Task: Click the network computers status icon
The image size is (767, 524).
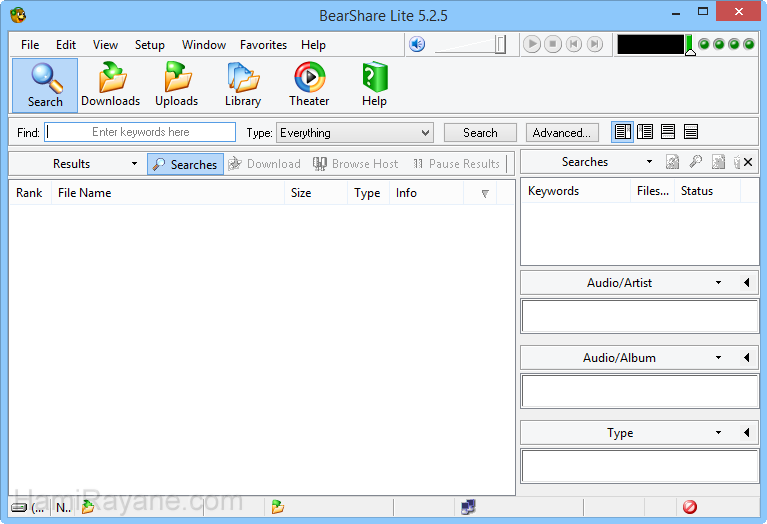Action: click(468, 507)
